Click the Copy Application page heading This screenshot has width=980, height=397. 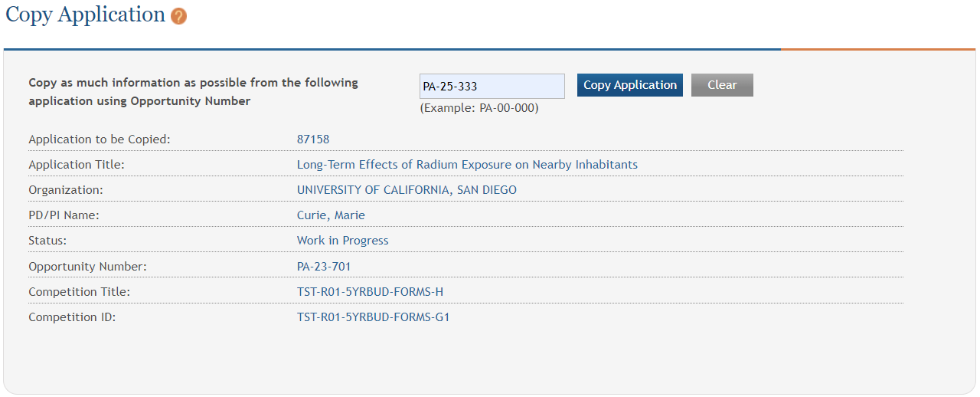(x=85, y=15)
